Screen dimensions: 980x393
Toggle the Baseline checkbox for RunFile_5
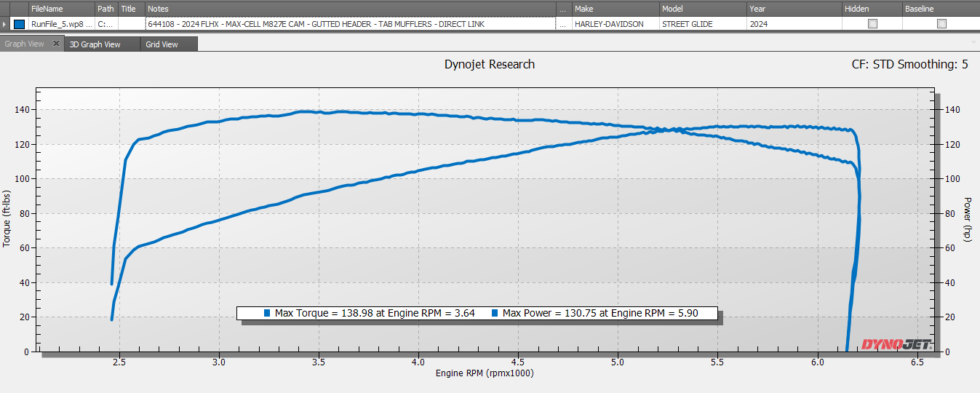click(x=941, y=24)
